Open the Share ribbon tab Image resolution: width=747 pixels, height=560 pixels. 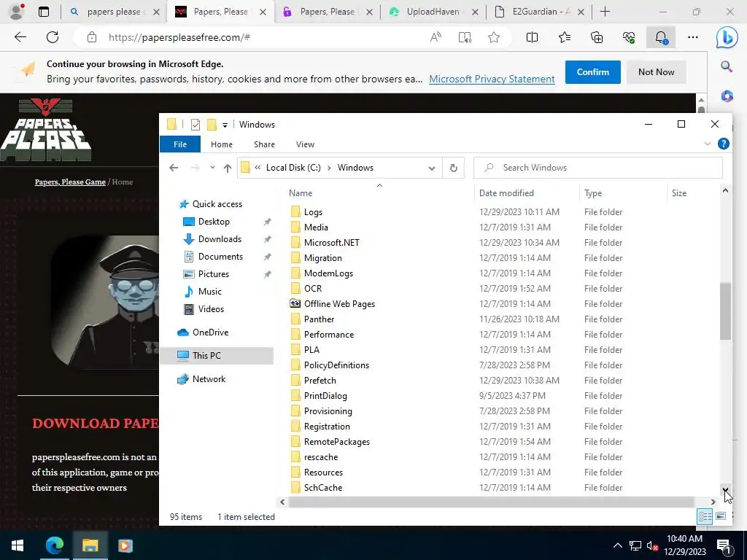pyautogui.click(x=264, y=144)
